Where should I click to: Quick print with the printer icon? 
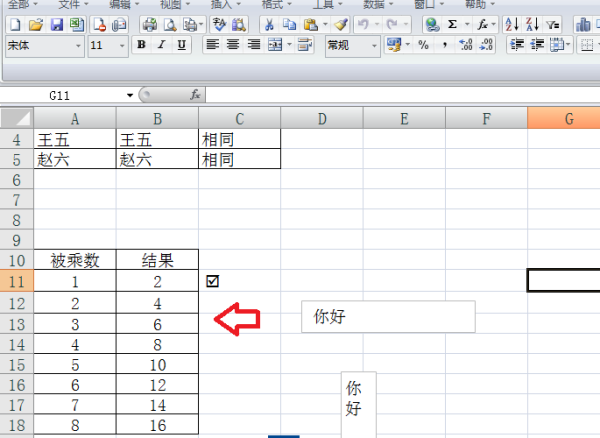150,25
